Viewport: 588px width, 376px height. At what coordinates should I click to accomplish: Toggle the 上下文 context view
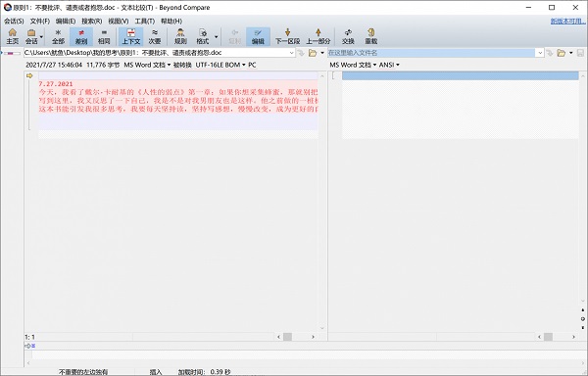click(131, 36)
